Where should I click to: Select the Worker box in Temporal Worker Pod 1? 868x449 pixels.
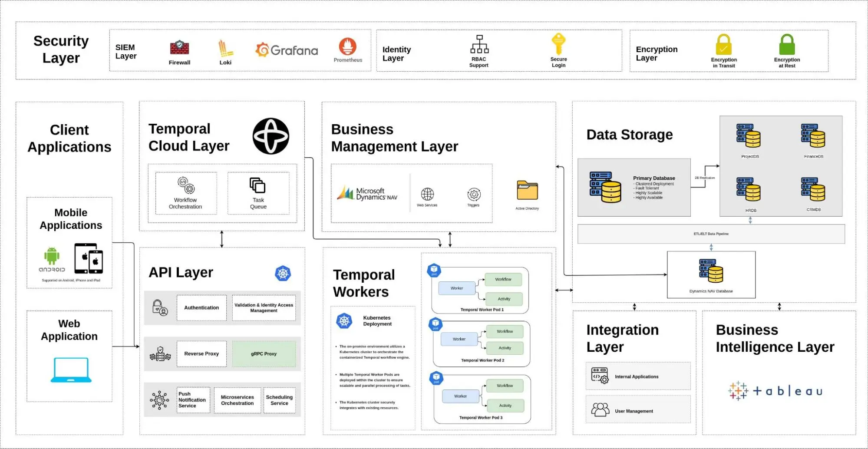coord(457,288)
